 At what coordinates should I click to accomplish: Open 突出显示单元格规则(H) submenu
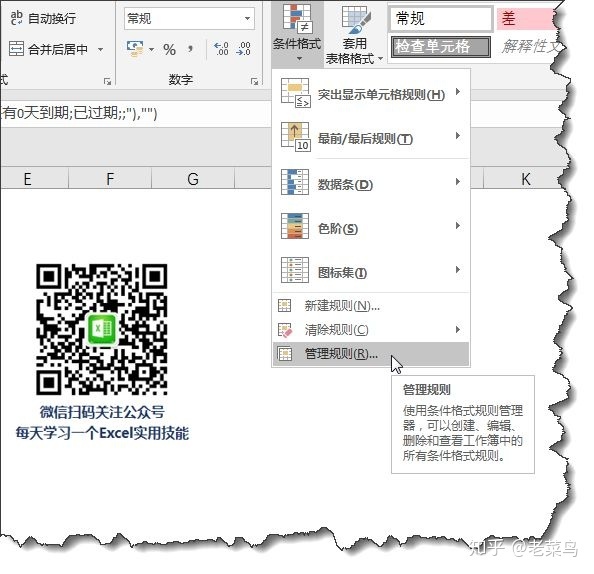pos(371,93)
